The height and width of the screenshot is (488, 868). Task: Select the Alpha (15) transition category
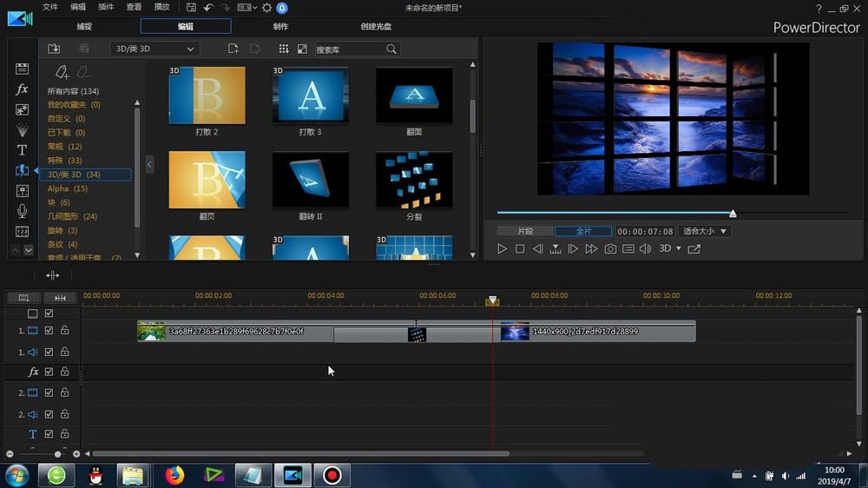(68, 188)
